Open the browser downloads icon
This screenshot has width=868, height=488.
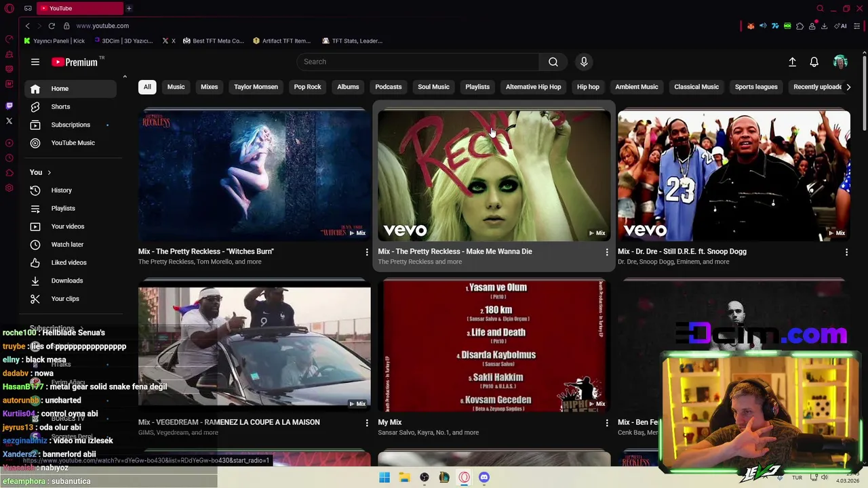(824, 26)
